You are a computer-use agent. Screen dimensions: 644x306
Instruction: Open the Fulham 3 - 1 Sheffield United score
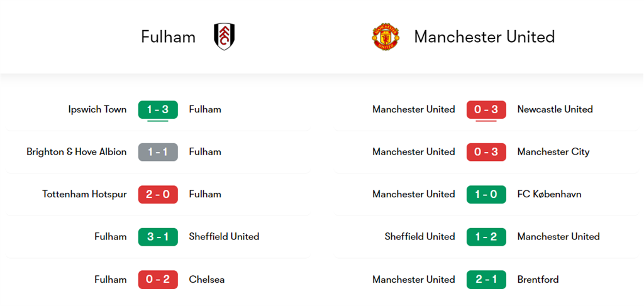[x=158, y=237]
